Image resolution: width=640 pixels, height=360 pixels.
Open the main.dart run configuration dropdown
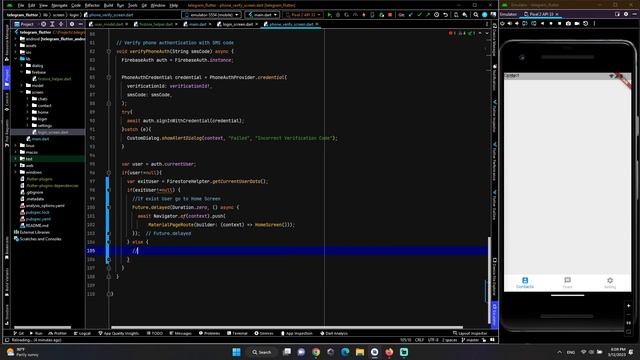262,15
